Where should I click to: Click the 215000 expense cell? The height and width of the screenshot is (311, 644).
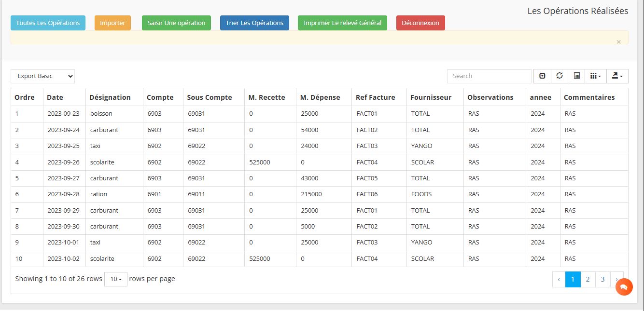click(x=324, y=194)
